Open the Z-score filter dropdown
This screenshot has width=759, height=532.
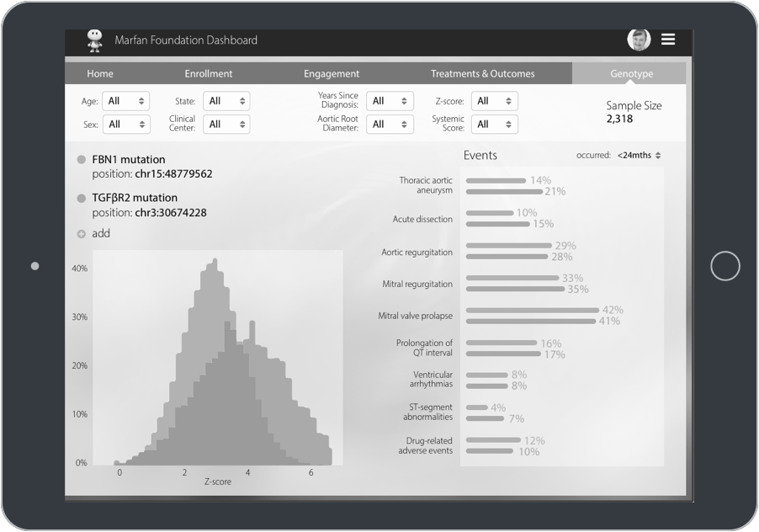tap(494, 101)
